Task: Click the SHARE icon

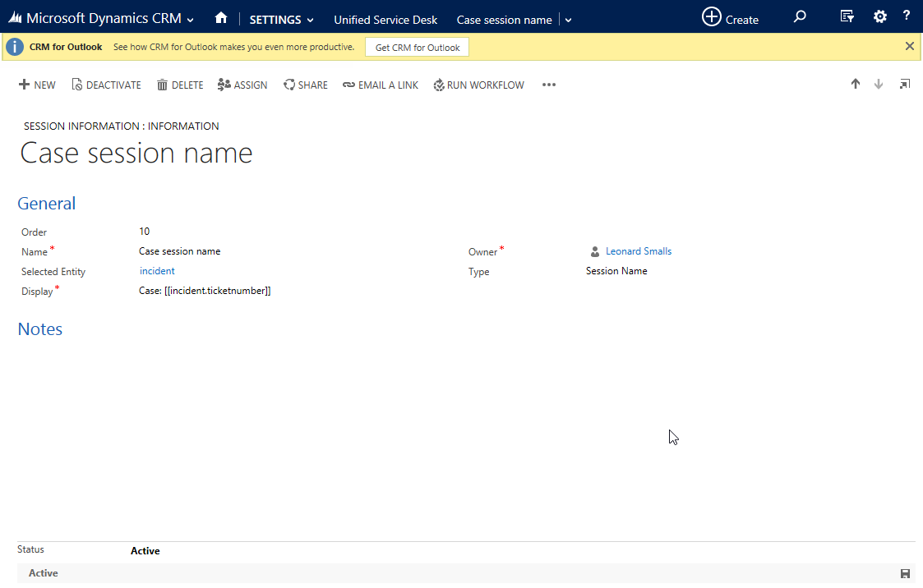Action: coord(288,85)
